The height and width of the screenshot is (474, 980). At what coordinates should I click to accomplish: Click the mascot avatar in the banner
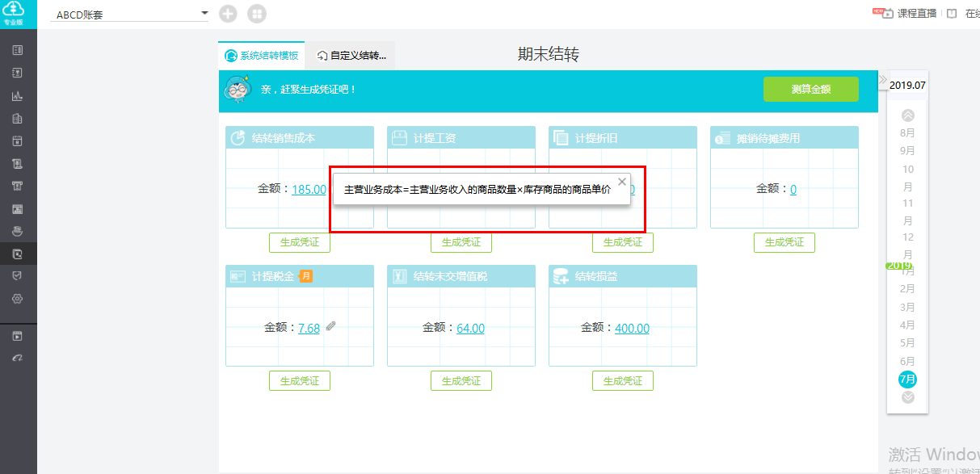237,90
